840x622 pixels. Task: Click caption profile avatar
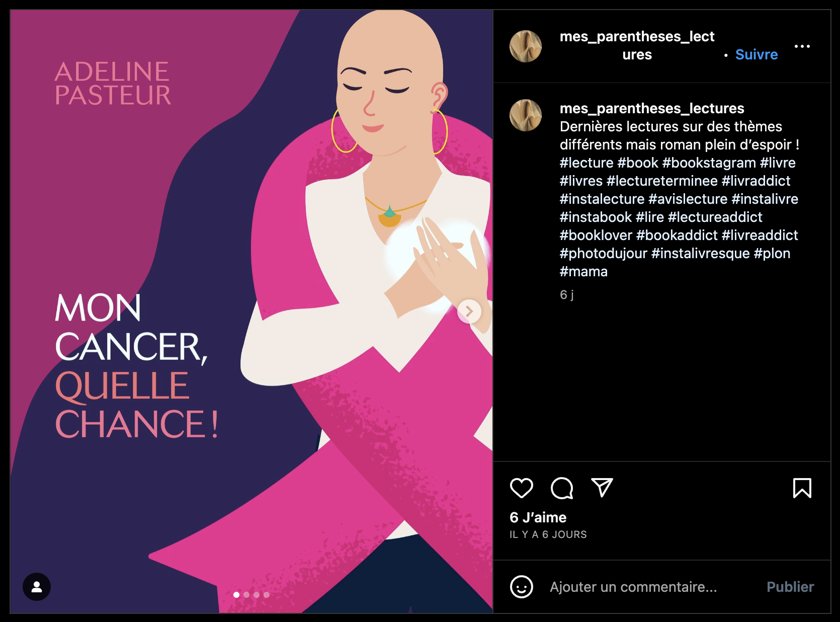pos(526,115)
